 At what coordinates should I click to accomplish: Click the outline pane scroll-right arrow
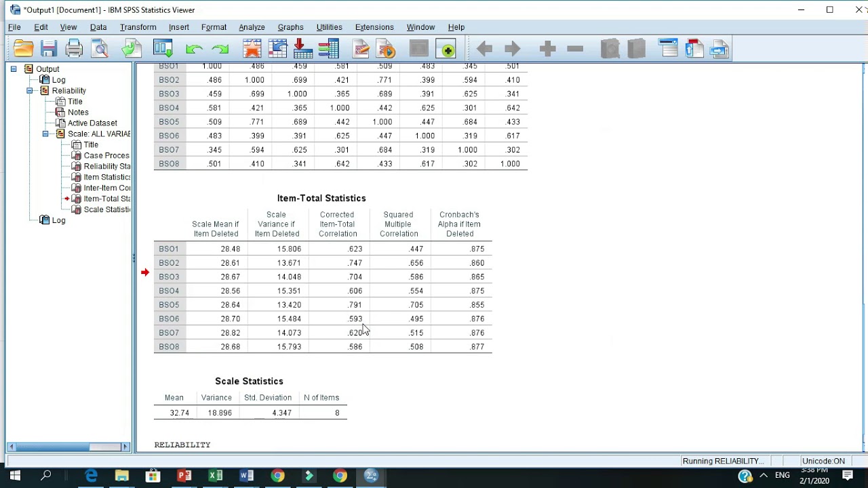pos(125,447)
